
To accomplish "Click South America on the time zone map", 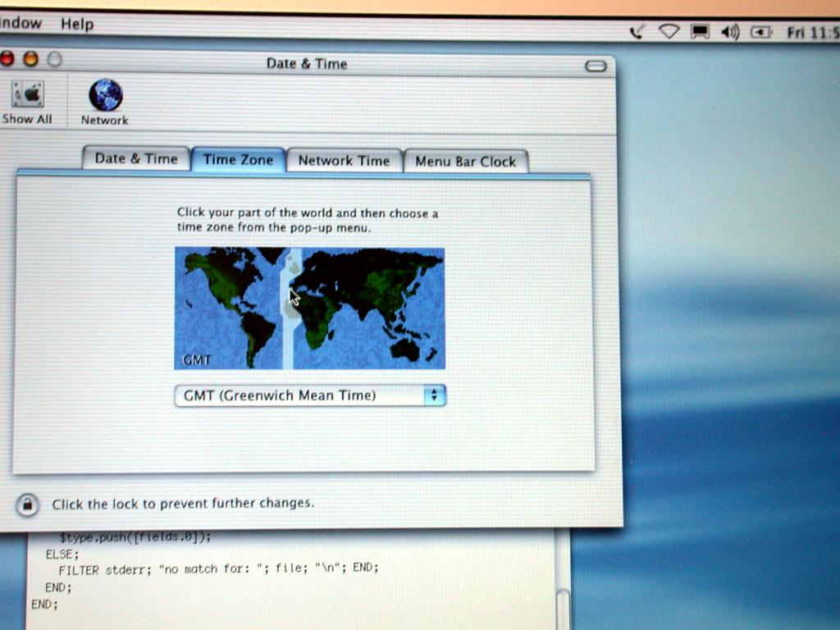I will (257, 332).
